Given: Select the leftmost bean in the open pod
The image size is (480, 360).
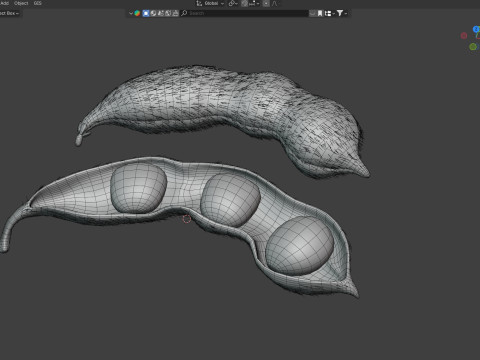Looking at the screenshot, I should [138, 188].
